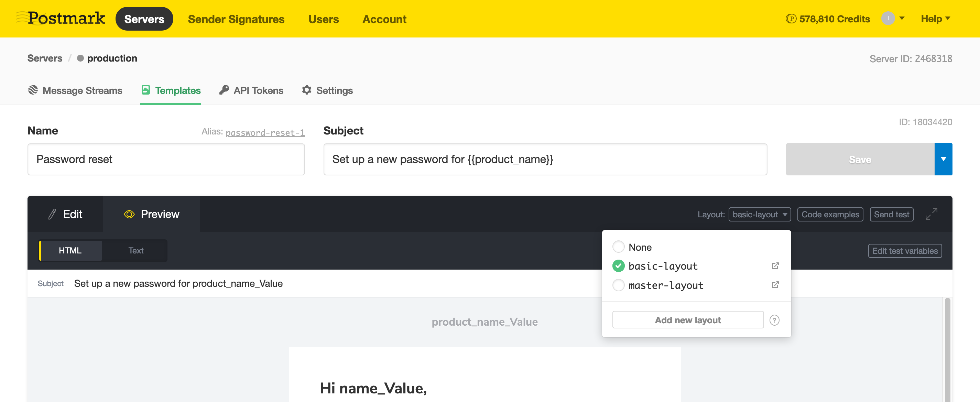Open the password-reset-1 alias link
This screenshot has height=402, width=980.
click(265, 133)
